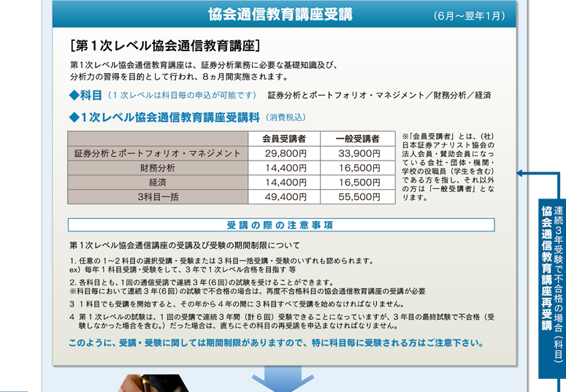Click the 受講の際の注意事項 heading box

280,225
